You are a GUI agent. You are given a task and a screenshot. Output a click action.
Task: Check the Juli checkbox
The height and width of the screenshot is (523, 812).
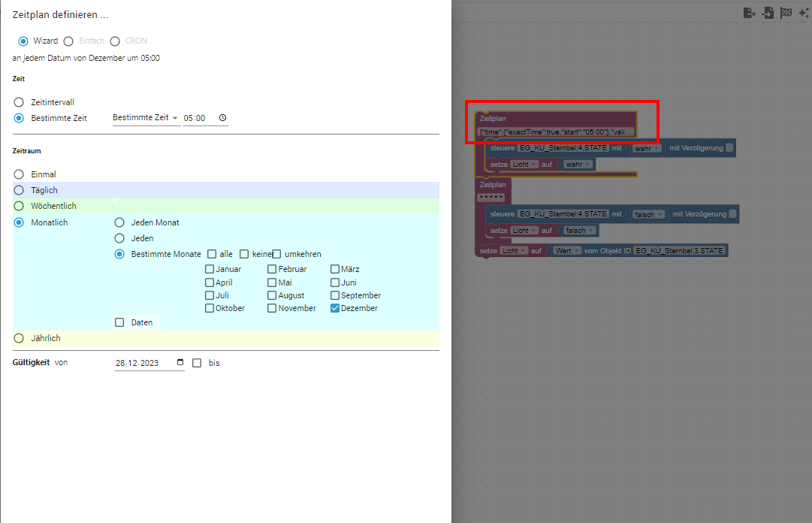pyautogui.click(x=210, y=295)
